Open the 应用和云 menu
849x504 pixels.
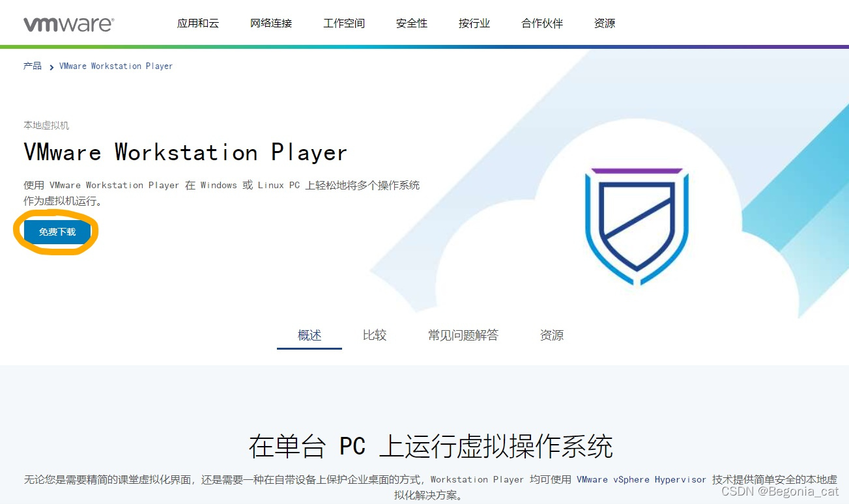coord(198,23)
